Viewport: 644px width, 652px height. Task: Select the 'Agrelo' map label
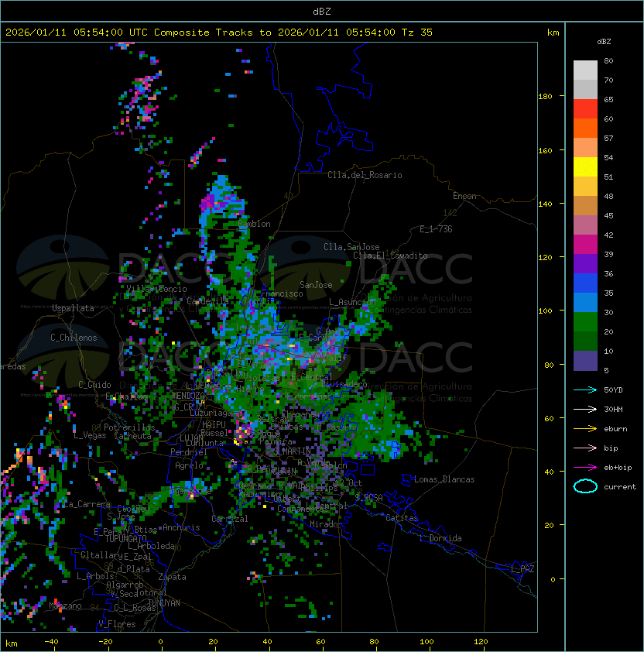coord(189,465)
